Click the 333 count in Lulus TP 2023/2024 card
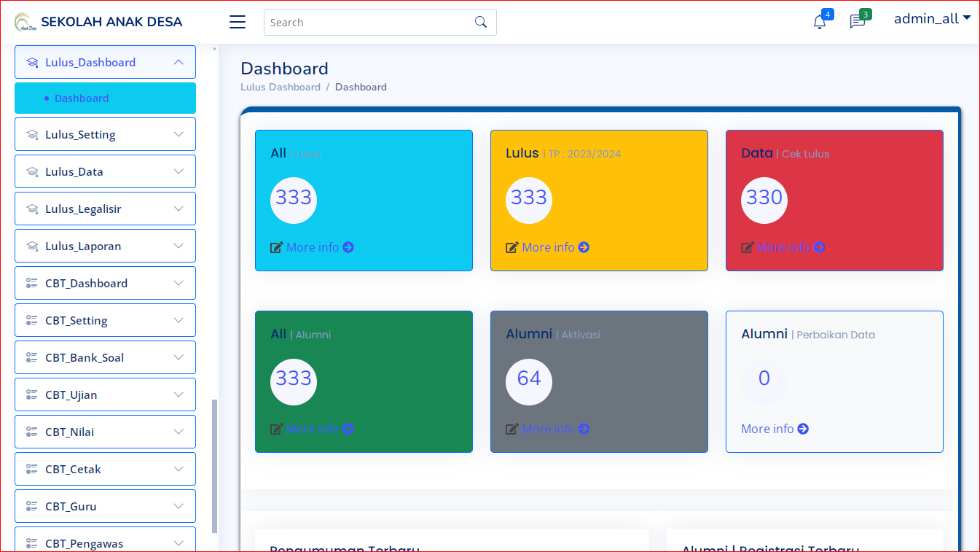This screenshot has height=552, width=980. coord(529,197)
